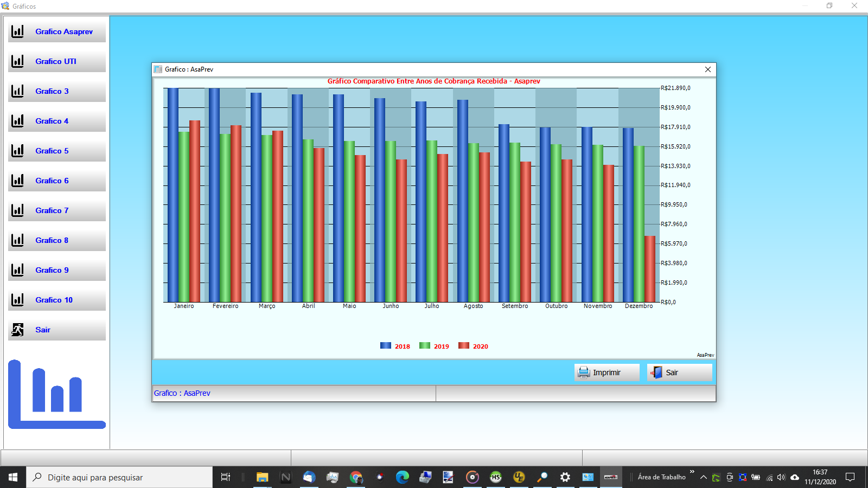Click the red 2020 bar for Dezembro
The width and height of the screenshot is (868, 488).
[650, 269]
